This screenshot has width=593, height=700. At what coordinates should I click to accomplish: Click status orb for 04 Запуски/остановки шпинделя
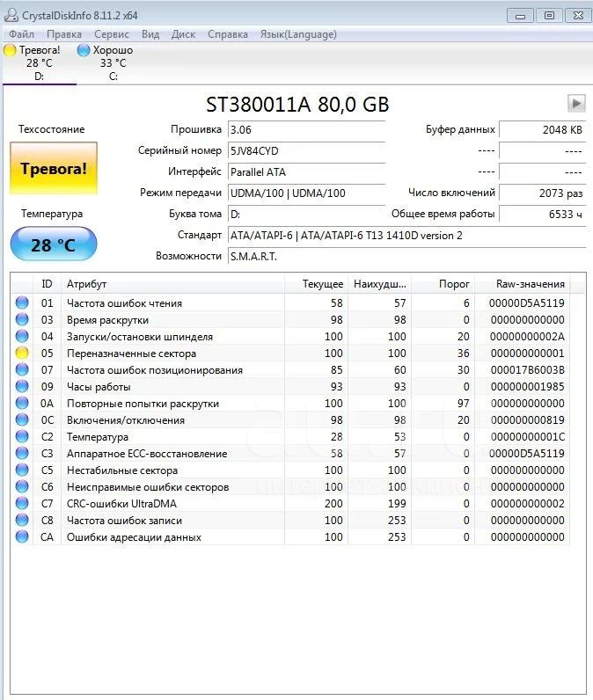pyautogui.click(x=22, y=336)
